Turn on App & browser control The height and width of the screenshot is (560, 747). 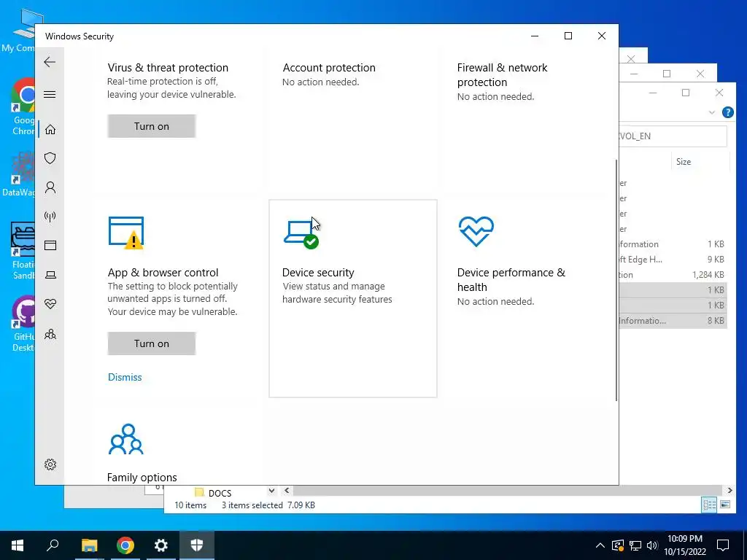click(x=152, y=343)
